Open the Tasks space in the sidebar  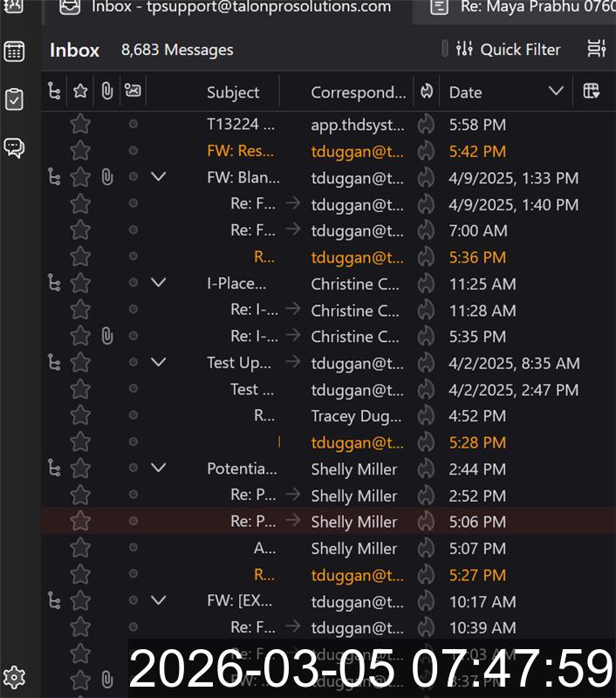(15, 99)
